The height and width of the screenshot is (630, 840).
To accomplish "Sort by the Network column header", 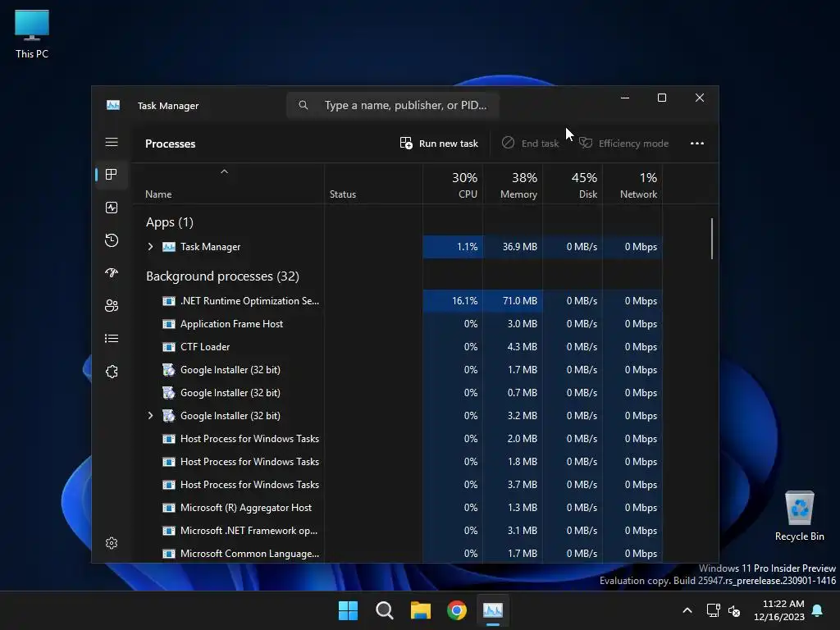I will [x=632, y=185].
